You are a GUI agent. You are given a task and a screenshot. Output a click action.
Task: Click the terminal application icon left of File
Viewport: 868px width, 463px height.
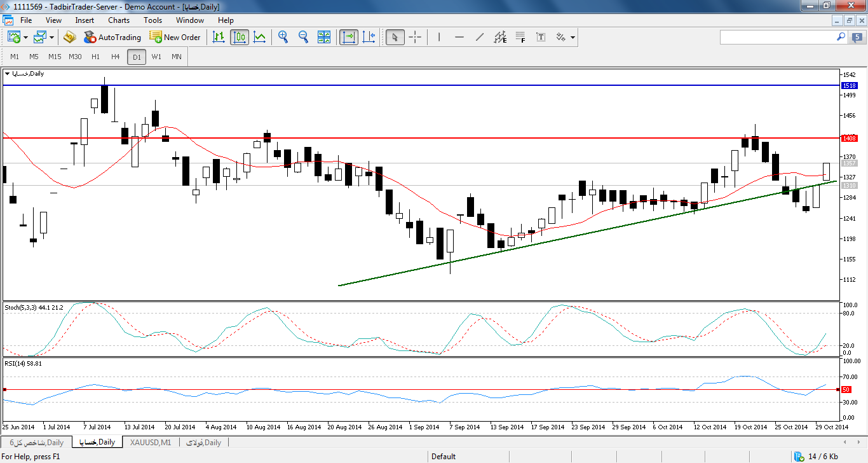click(7, 20)
